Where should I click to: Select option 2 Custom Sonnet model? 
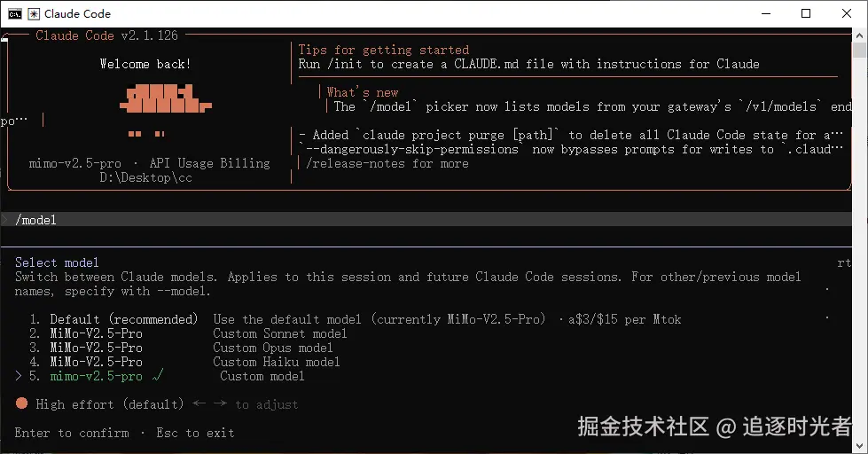click(x=188, y=333)
